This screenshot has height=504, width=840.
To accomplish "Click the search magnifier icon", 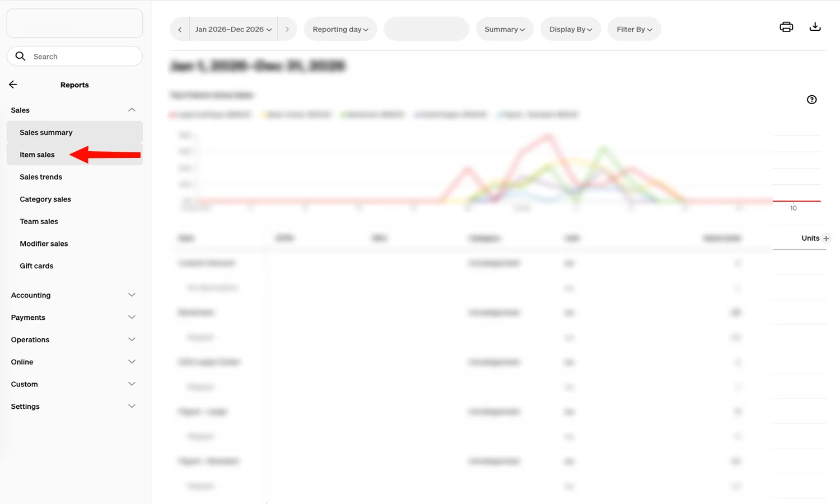I will click(x=20, y=56).
